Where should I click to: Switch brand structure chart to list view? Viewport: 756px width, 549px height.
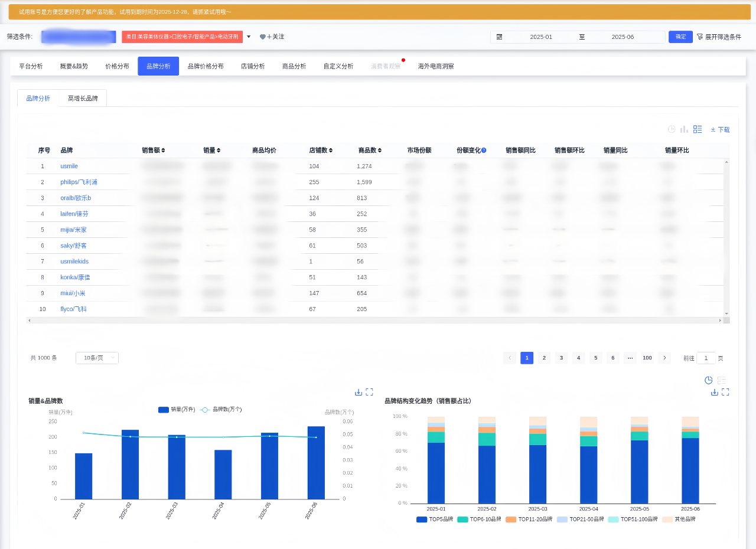[722, 380]
